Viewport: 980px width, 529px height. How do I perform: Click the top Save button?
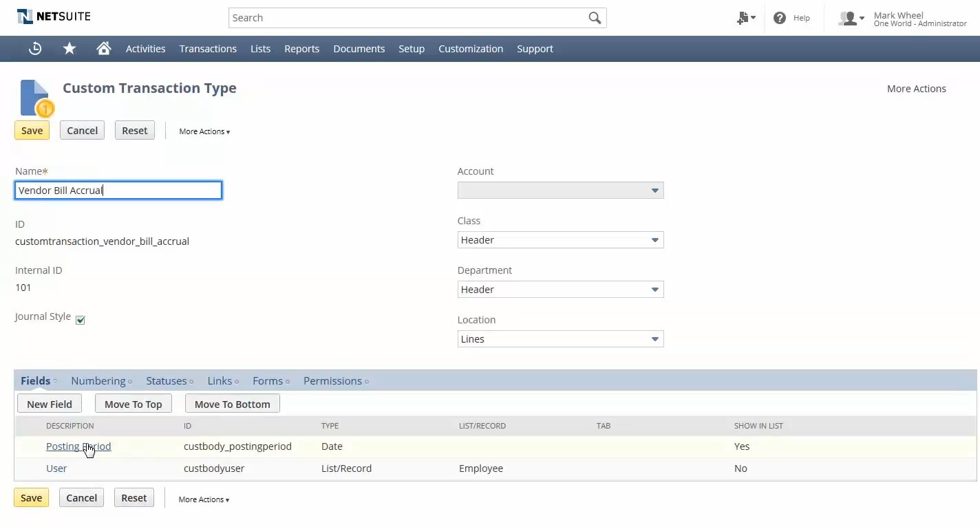click(32, 131)
